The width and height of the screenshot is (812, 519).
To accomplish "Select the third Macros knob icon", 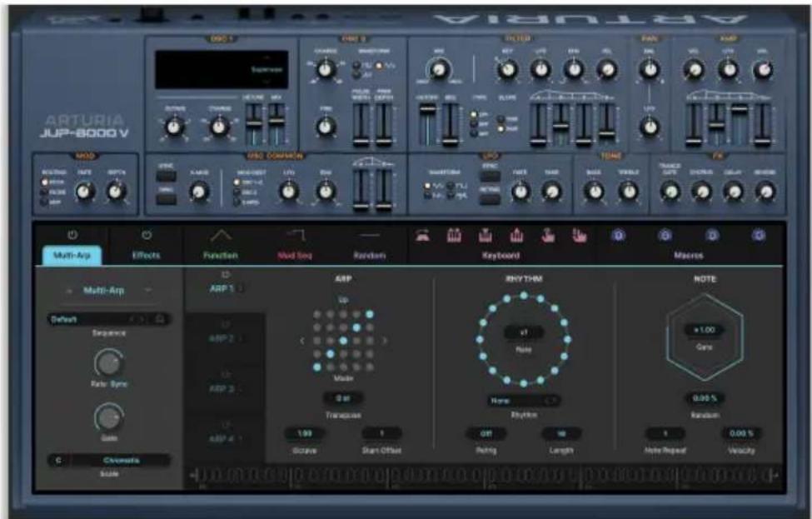I will point(712,237).
